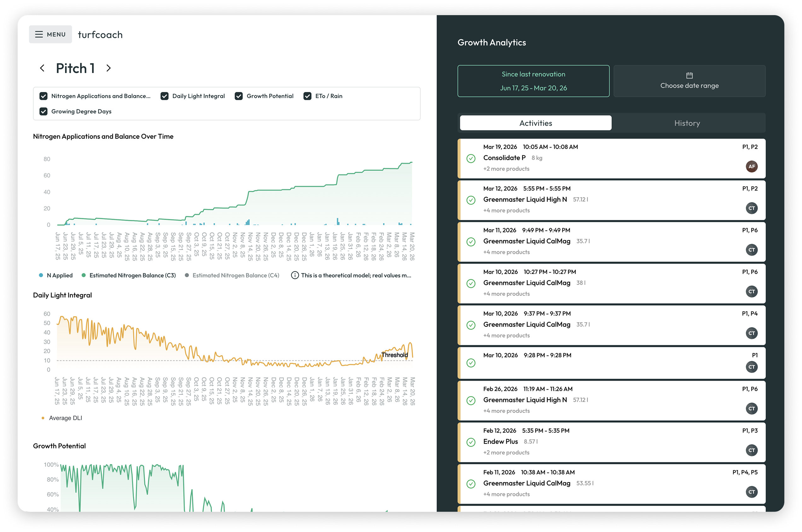Click the AF avatar badge on Mar 19 activity
Screen dimensions: 802x532
pos(752,167)
